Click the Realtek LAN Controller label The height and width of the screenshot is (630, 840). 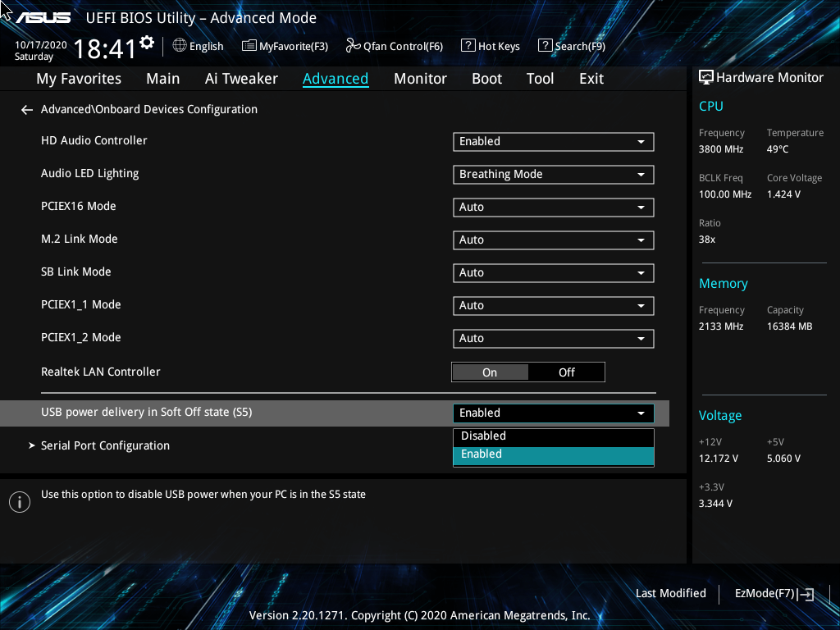click(101, 372)
